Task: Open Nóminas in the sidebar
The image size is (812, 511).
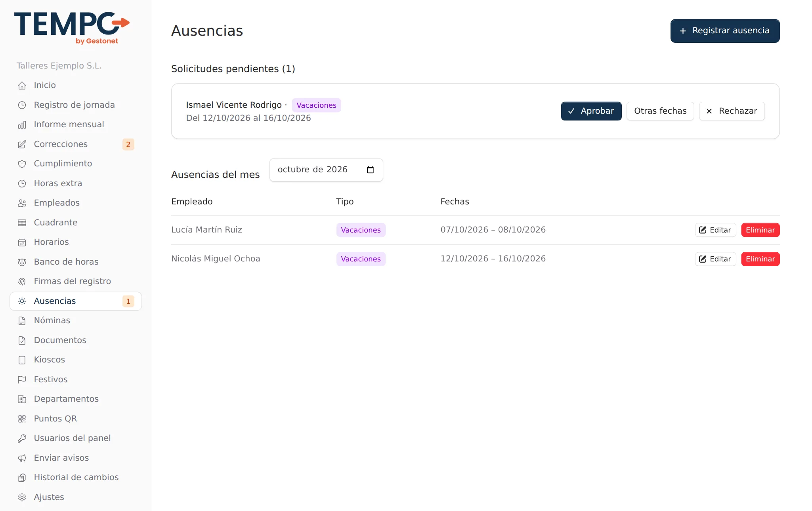Action: tap(76, 320)
